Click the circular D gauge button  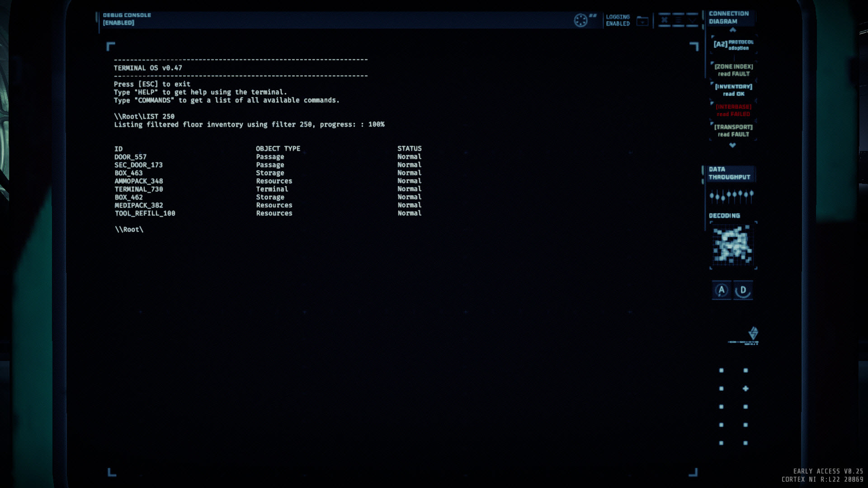743,290
